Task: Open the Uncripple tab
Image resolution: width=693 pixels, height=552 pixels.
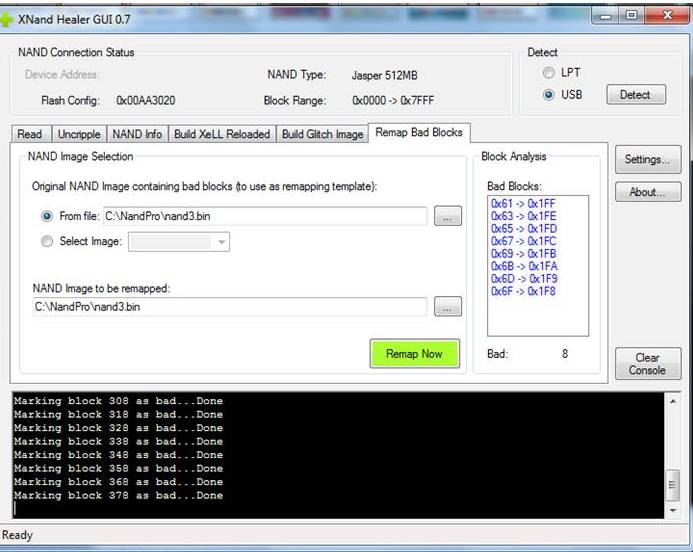Action: tap(79, 134)
